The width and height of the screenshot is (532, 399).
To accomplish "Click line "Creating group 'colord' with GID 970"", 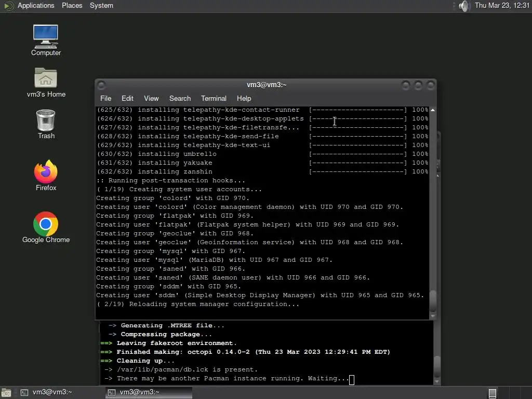I will click(172, 198).
